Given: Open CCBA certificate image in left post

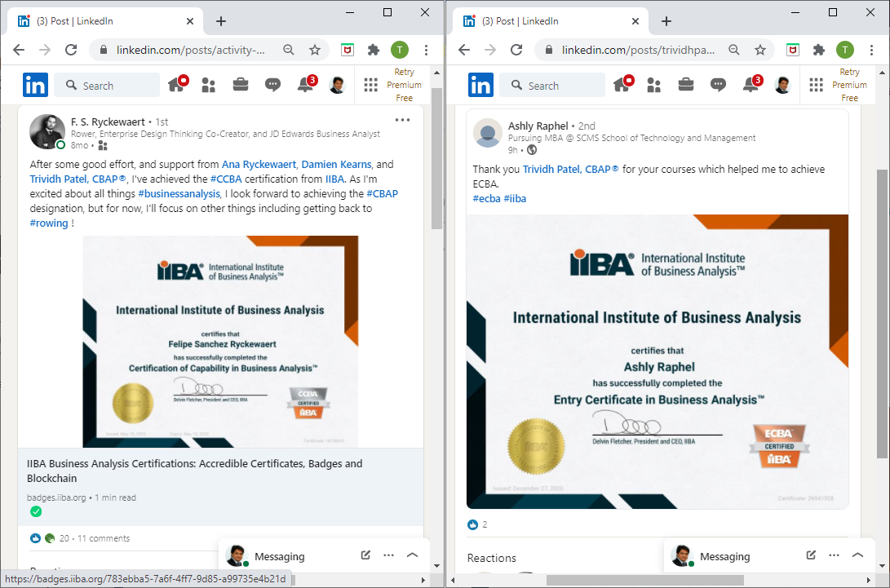Looking at the screenshot, I should tap(220, 341).
